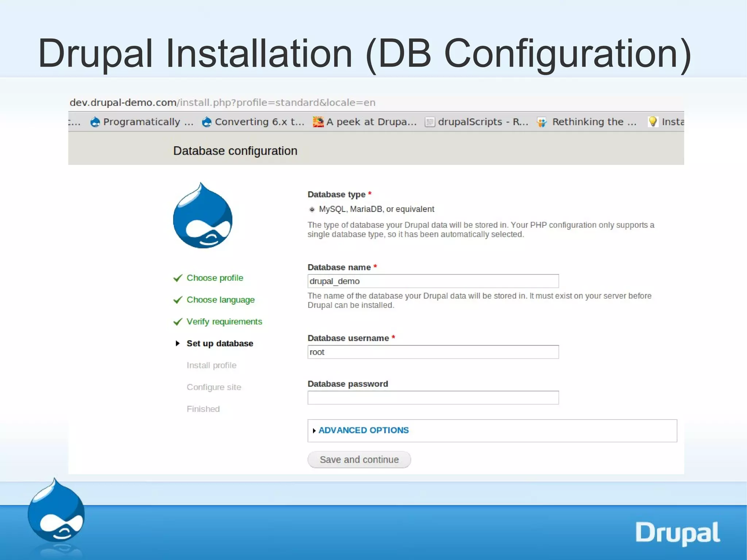
Task: Focus the Database username input field
Action: pos(433,352)
